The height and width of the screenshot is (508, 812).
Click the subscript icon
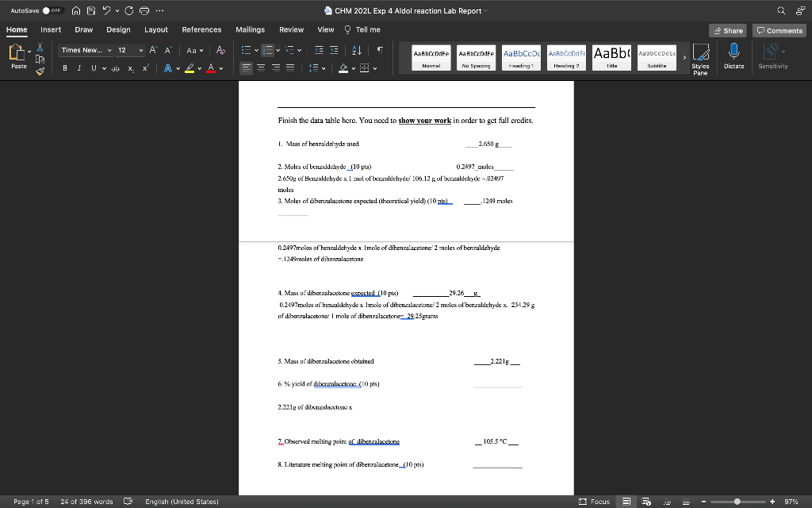click(x=130, y=67)
